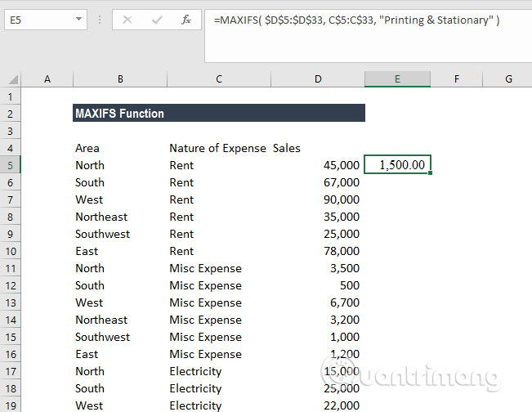Select row 19 header
532x412 pixels.
coord(10,405)
